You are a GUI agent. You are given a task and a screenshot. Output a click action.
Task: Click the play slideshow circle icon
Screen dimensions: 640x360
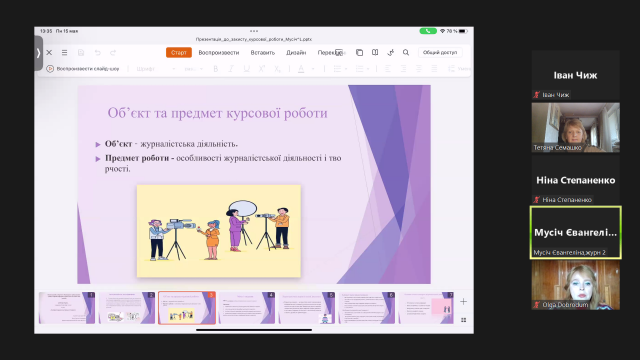click(x=50, y=69)
